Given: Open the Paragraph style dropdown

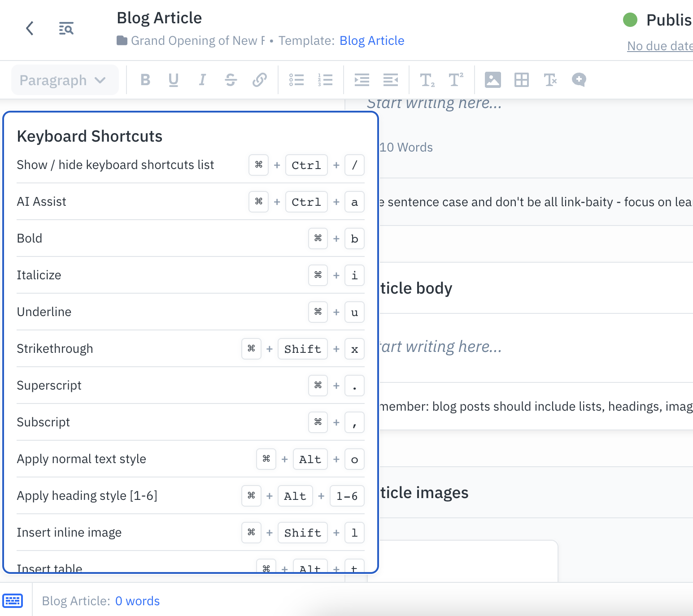Looking at the screenshot, I should [x=65, y=80].
